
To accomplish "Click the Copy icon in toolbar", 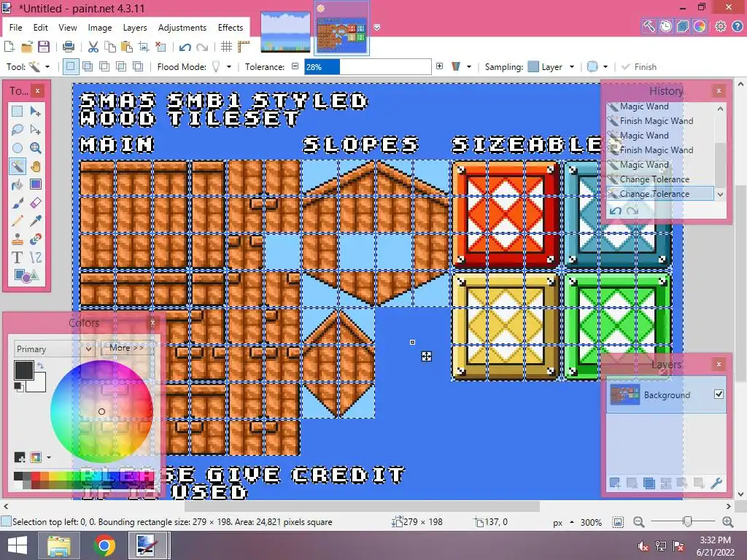I will coord(110,47).
